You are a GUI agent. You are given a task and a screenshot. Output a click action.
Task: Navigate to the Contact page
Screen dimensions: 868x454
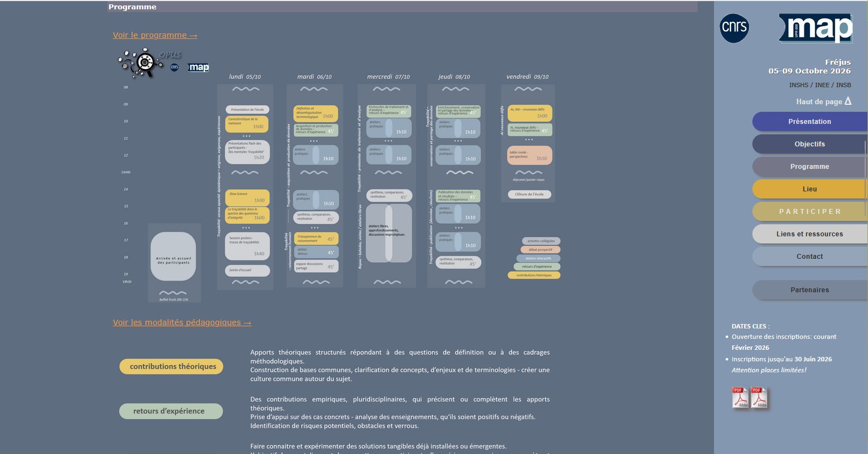tap(809, 257)
